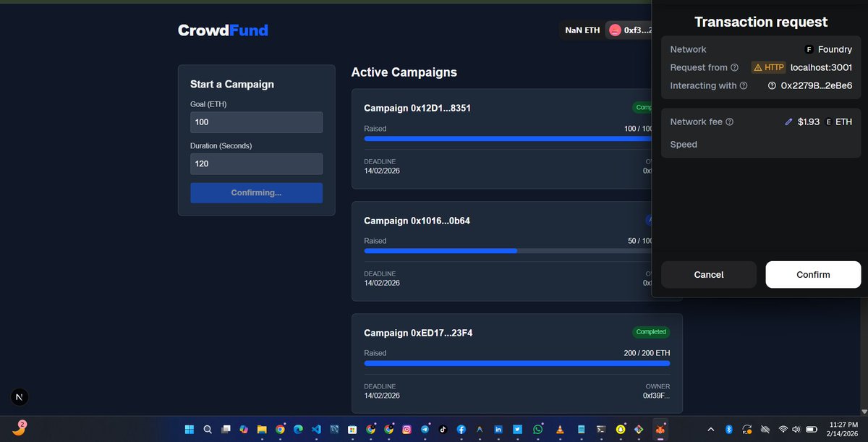This screenshot has width=868, height=442.
Task: Click the MetaMask fox taskbar icon
Action: pos(660,429)
